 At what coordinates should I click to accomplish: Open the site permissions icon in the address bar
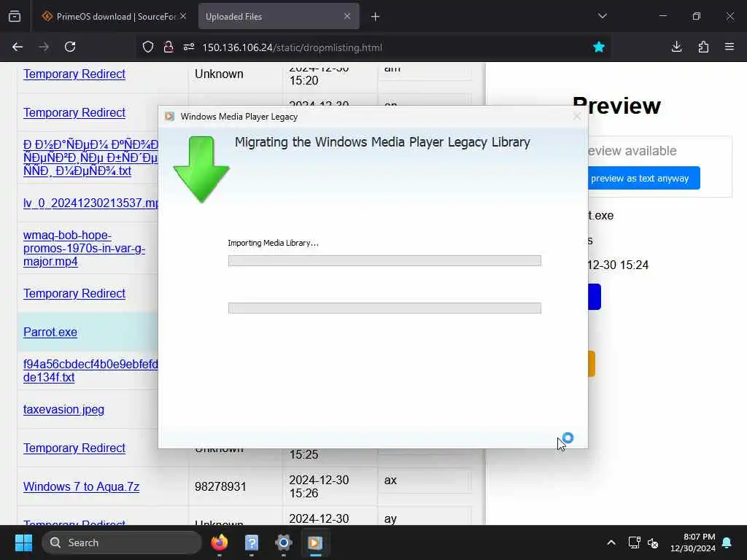point(189,47)
